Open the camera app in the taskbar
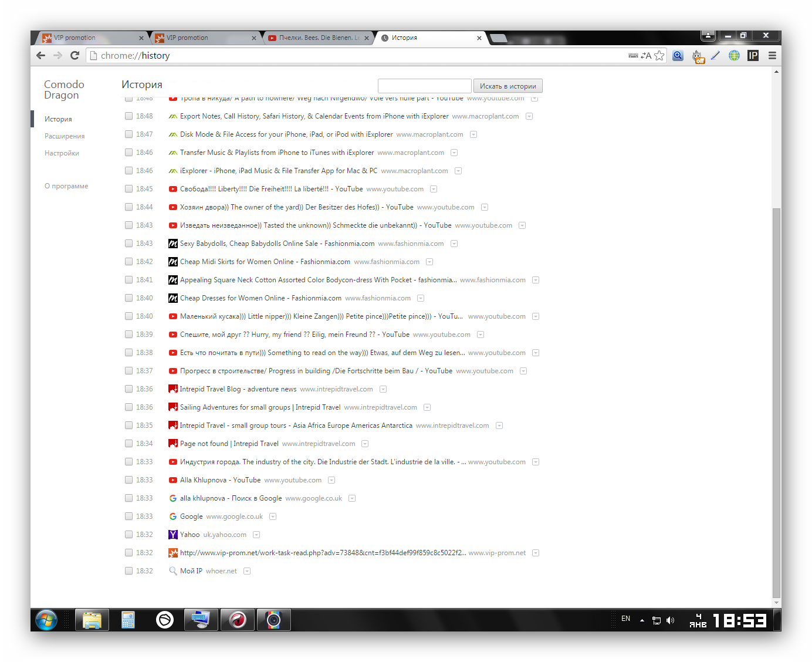Viewport: 812px width, 662px height. point(274,620)
